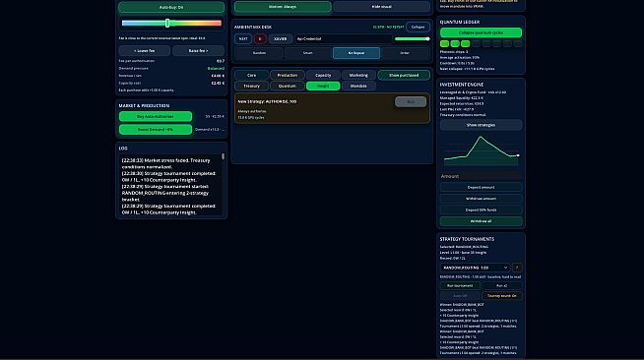Adjust the fee gradient slider handle
Image resolution: width=644 pixels, height=360 pixels.
point(167,23)
